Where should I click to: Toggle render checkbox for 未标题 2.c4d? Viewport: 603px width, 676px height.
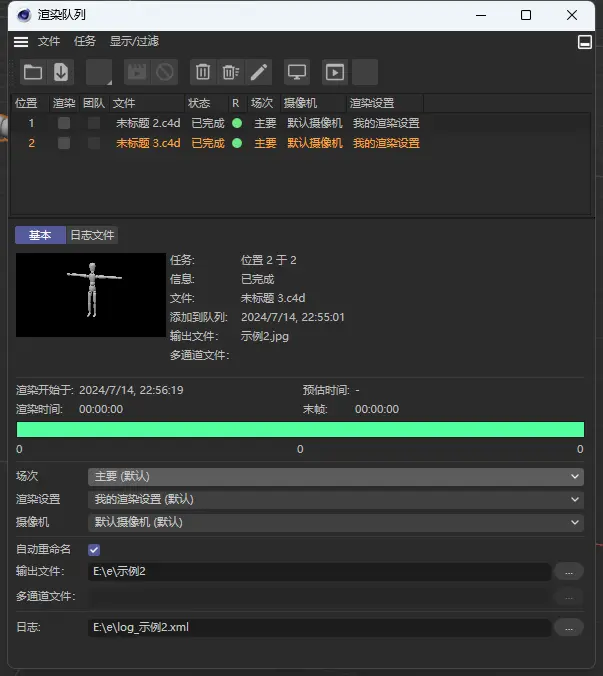pyautogui.click(x=64, y=123)
